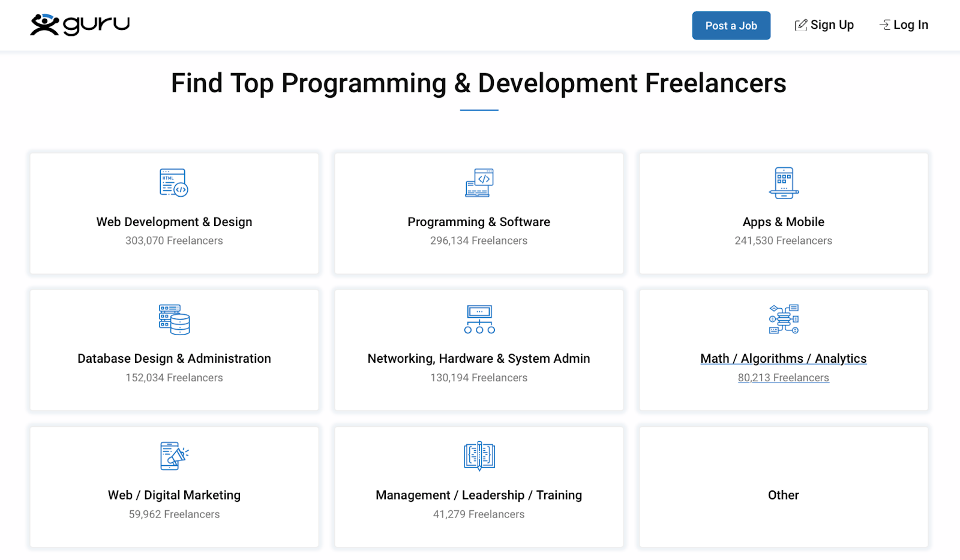Open Web Development & Design category
The height and width of the screenshot is (560, 960).
[x=174, y=222]
